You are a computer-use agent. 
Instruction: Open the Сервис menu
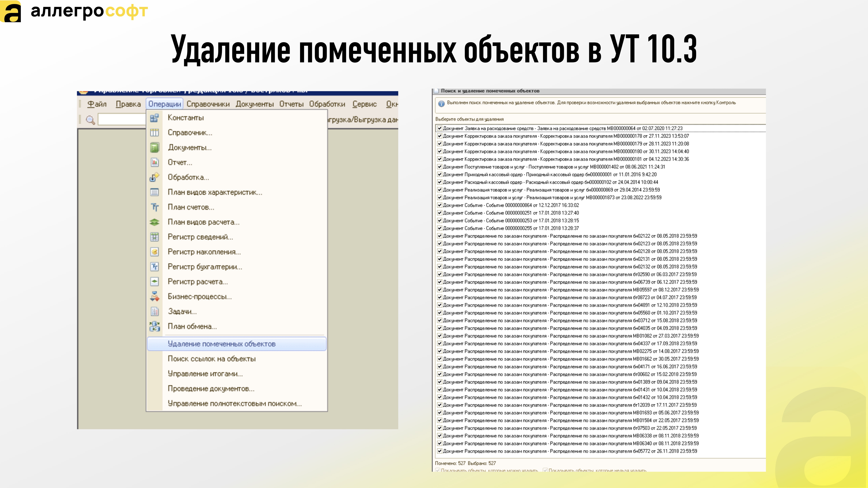click(x=364, y=104)
